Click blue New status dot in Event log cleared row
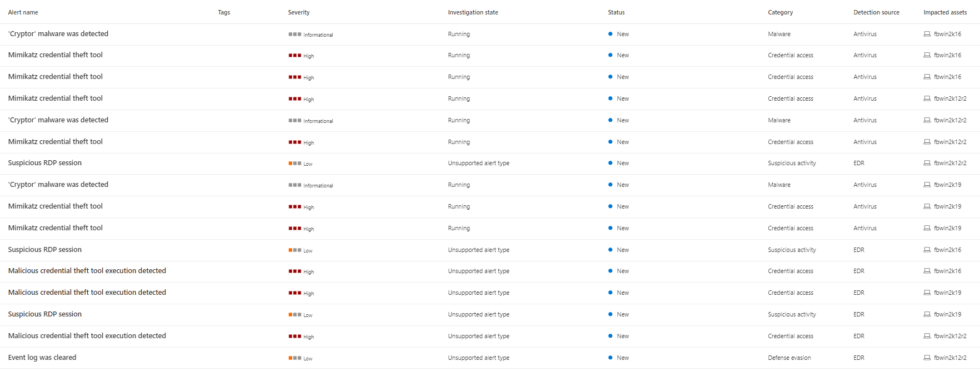980x371 pixels. [x=611, y=358]
